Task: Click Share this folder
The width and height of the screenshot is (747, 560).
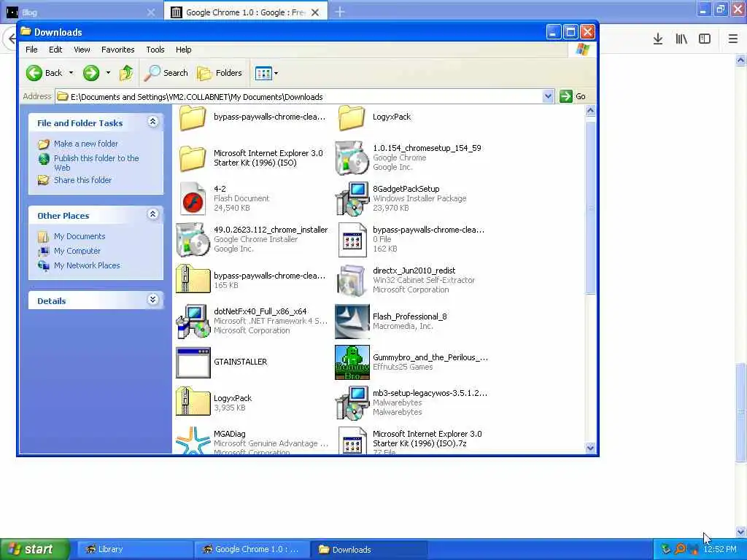Action: click(x=82, y=180)
